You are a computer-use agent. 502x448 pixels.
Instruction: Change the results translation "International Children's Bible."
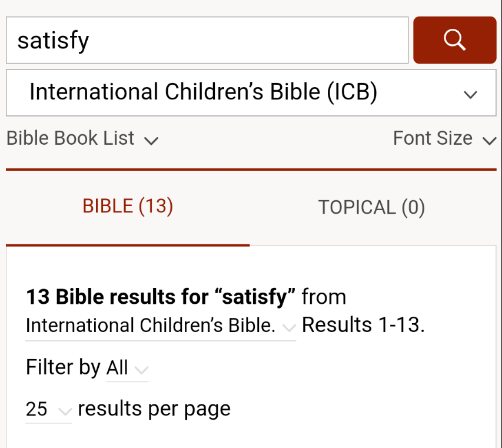(151, 326)
